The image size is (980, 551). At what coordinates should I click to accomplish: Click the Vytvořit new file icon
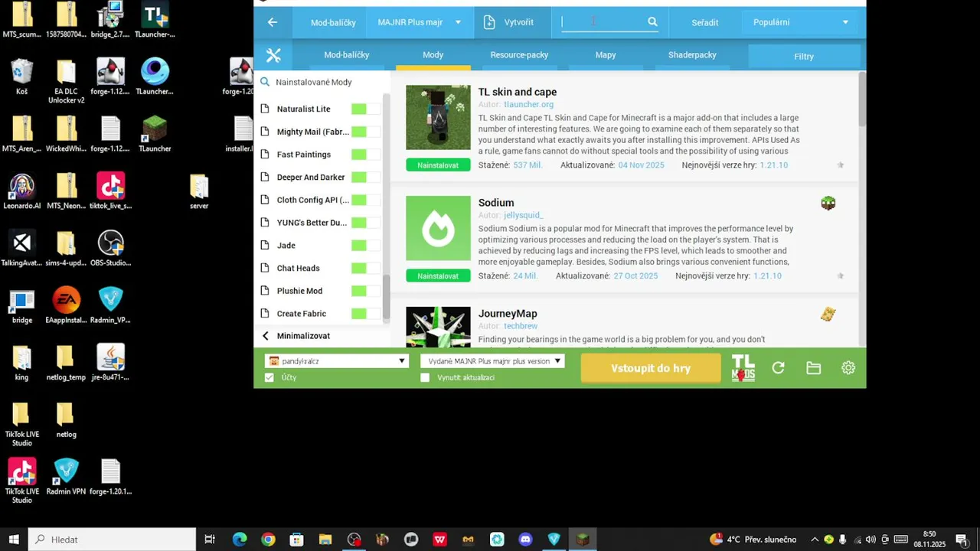pyautogui.click(x=489, y=22)
